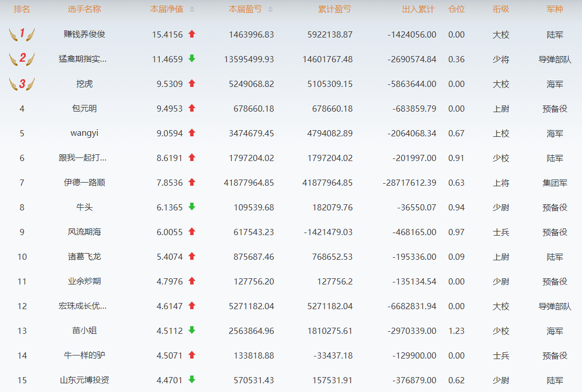Click red up arrow beside 9.5309

point(192,83)
